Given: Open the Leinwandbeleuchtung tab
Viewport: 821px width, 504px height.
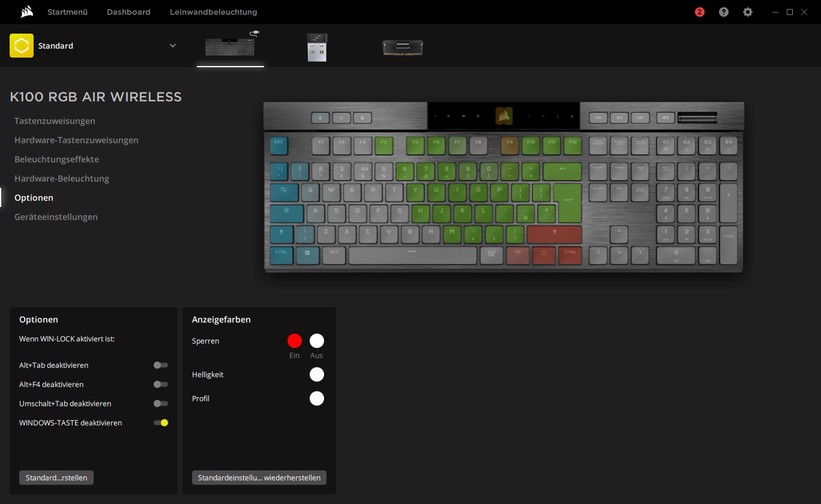Looking at the screenshot, I should click(213, 12).
